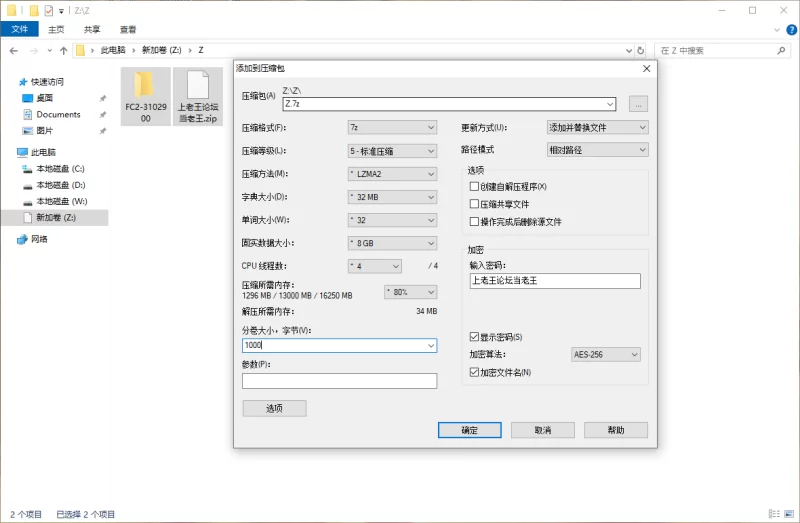800x523 pixels.
Task: Open 字典大小 32 MB dropdown
Action: point(392,197)
